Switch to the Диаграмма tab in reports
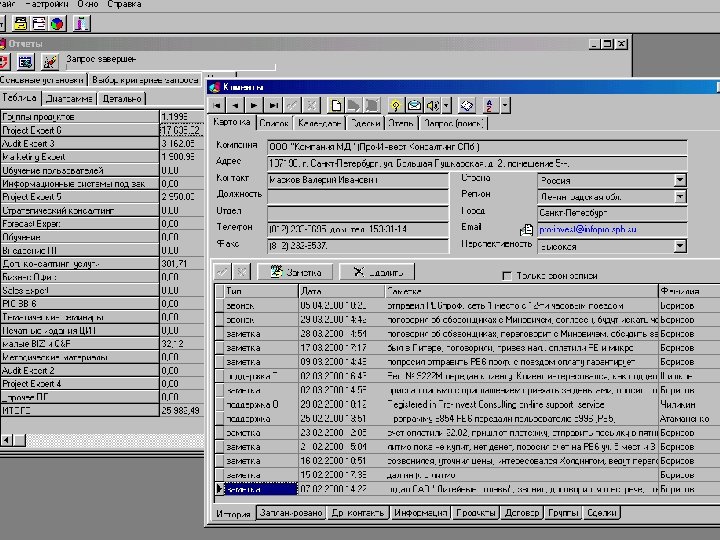 click(68, 98)
